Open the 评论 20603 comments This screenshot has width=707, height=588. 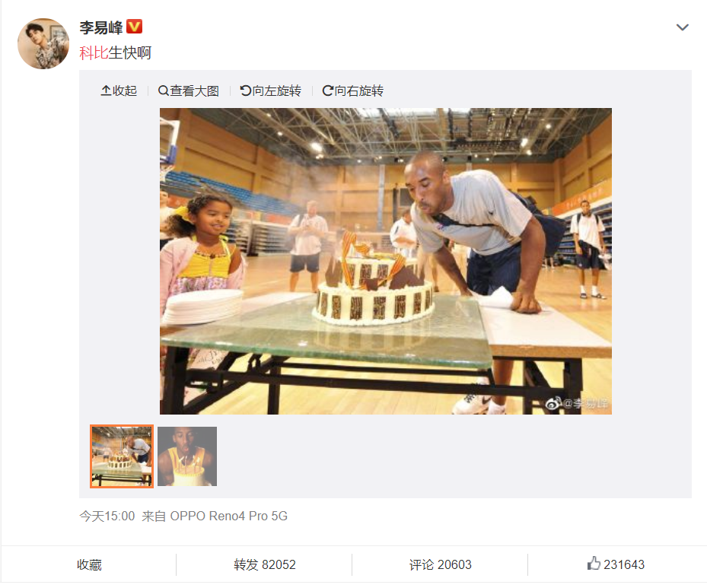440,564
